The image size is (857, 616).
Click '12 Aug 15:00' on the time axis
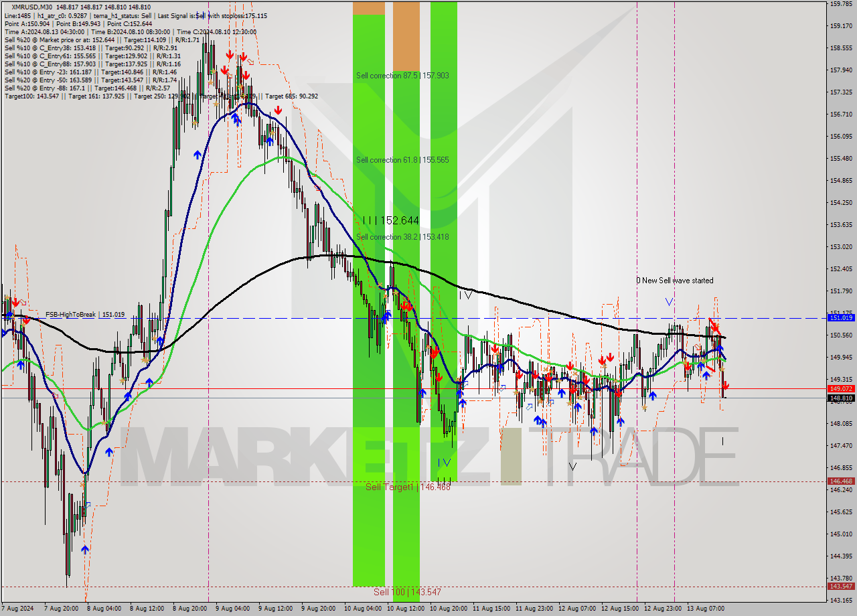click(621, 609)
